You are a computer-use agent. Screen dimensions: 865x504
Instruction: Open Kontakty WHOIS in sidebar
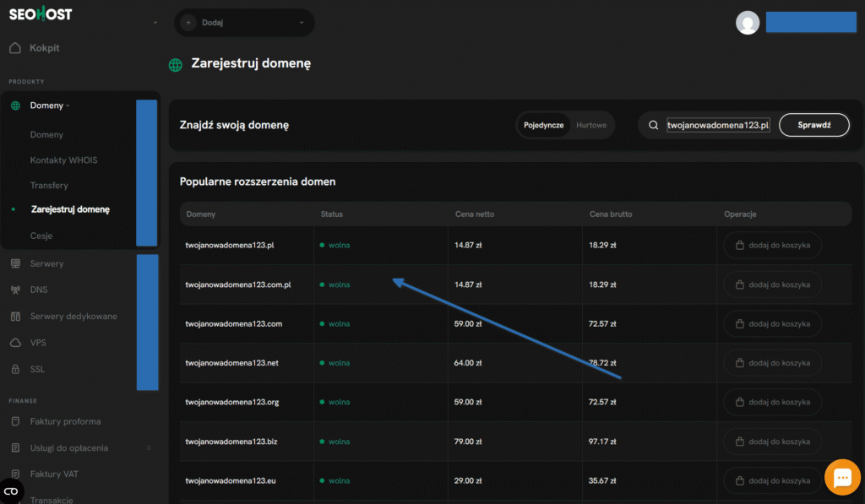click(64, 160)
